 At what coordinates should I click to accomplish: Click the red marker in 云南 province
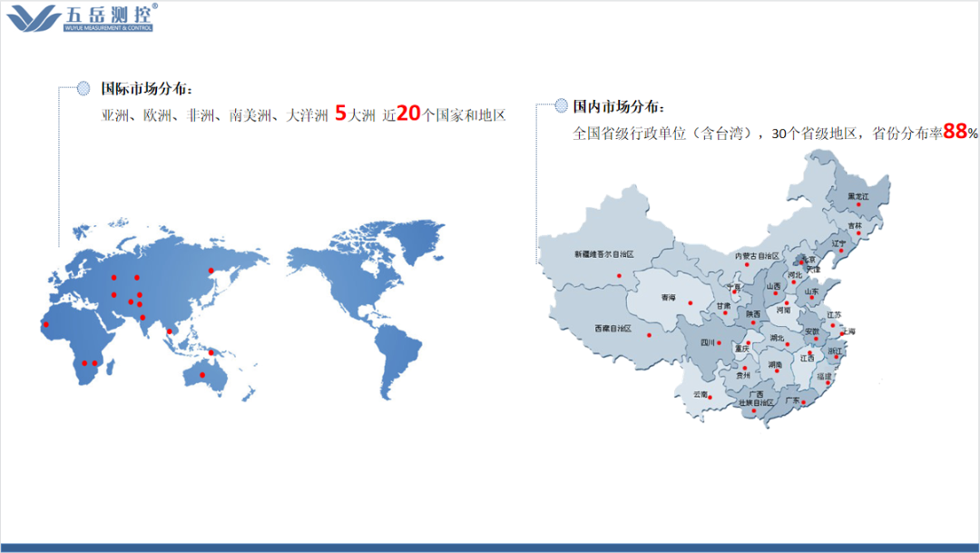710,397
